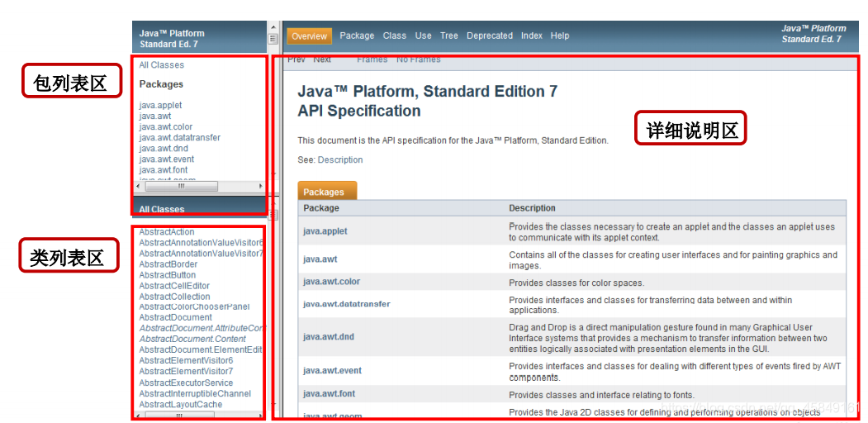Open the AbstractElementVisitor7 class link
This screenshot has width=868, height=423.
186,371
